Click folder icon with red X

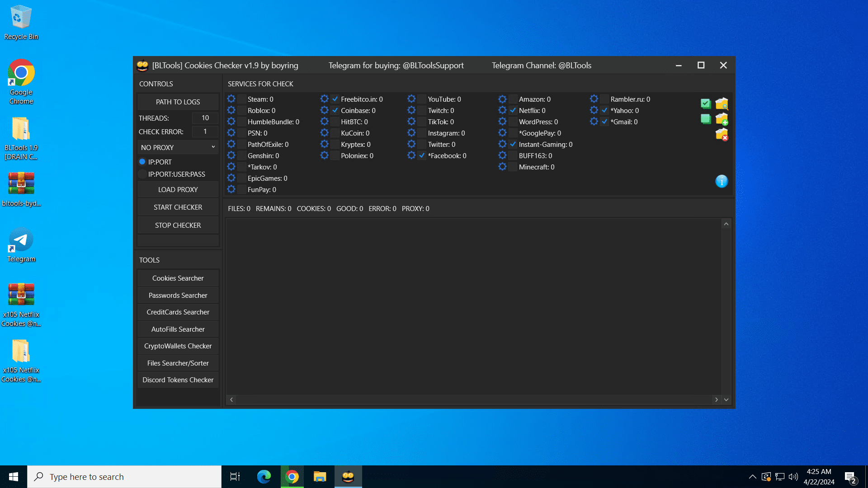[x=722, y=134]
